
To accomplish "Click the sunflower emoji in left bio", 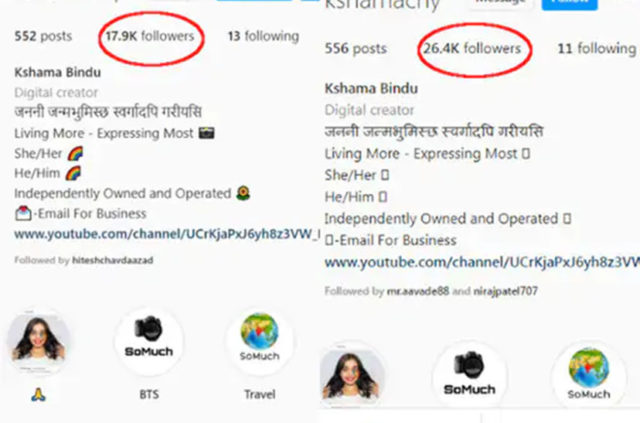I will (243, 193).
